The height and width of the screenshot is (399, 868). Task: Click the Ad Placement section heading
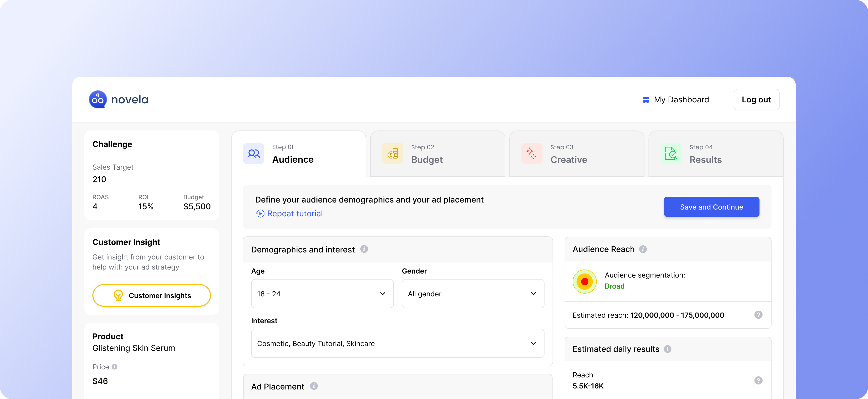(x=278, y=386)
